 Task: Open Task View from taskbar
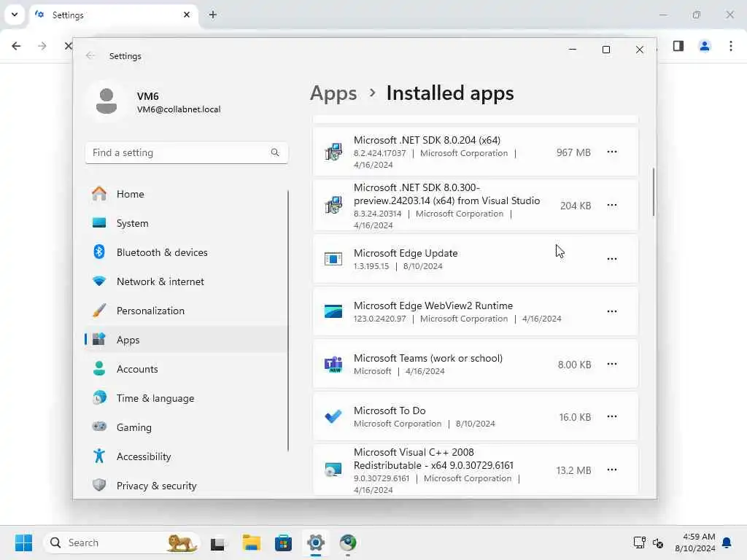point(219,542)
